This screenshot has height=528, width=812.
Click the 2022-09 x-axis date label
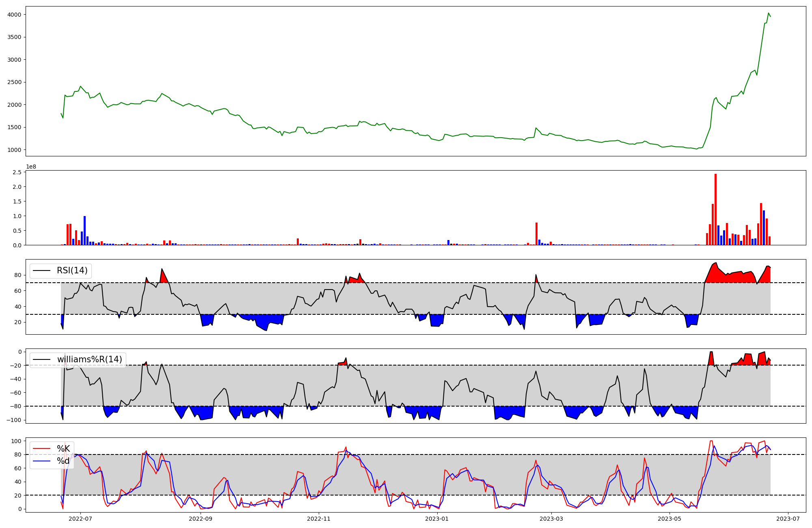pos(201,519)
